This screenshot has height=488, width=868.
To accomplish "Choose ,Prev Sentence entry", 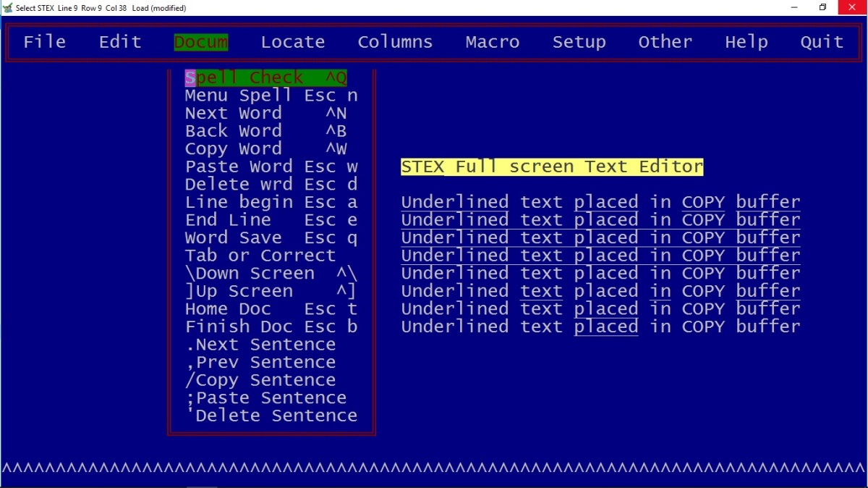I will pos(260,362).
